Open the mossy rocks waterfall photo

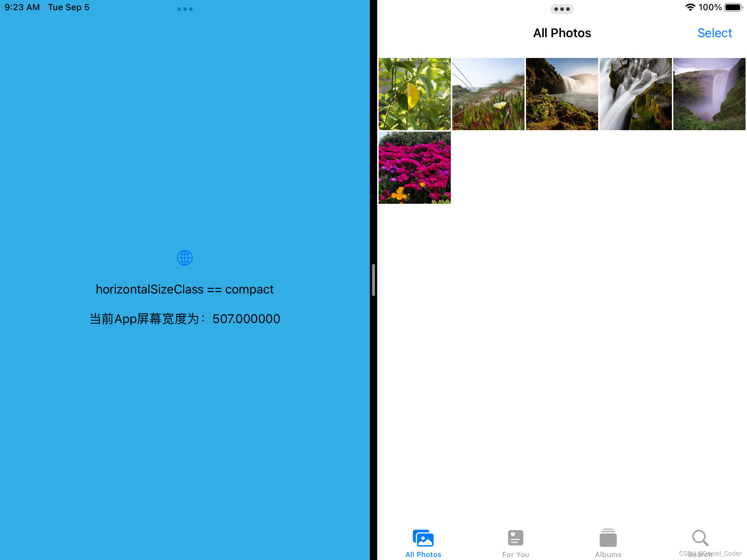click(635, 94)
